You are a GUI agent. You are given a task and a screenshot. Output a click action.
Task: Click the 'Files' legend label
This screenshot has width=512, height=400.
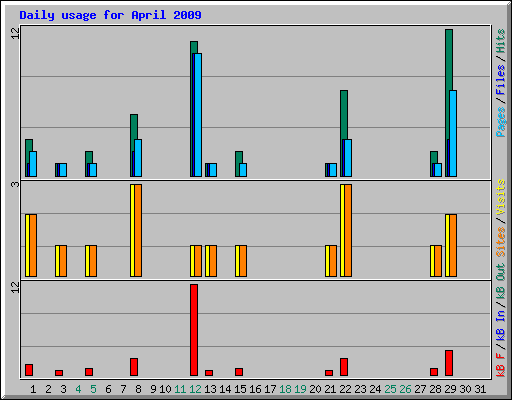[500, 80]
